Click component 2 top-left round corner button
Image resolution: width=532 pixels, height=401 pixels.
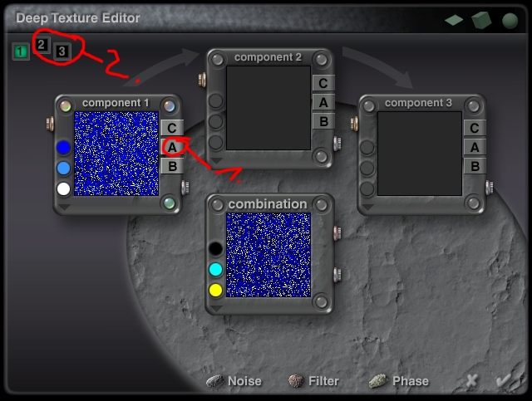(x=218, y=60)
